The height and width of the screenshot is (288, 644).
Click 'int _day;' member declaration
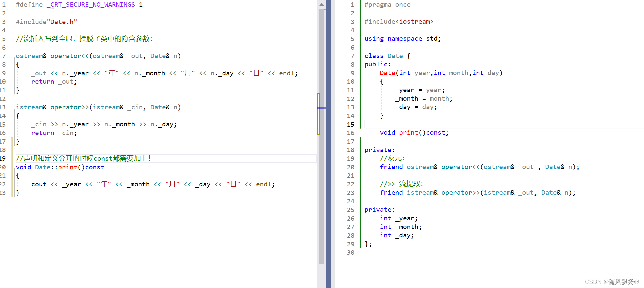(397, 235)
